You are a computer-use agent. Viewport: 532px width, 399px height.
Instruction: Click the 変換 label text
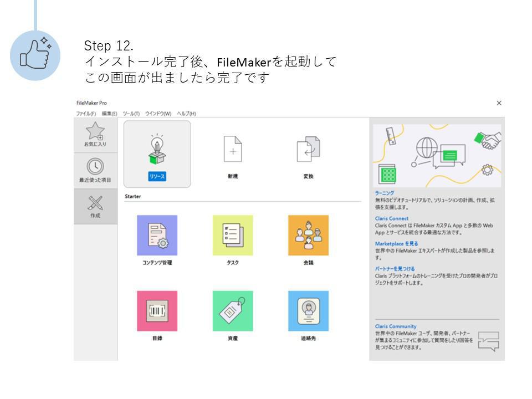pos(309,176)
